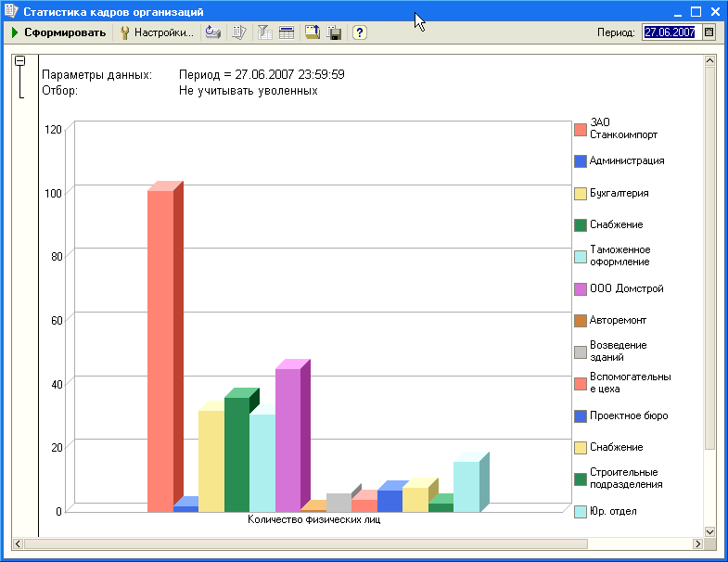Collapse the report header group with minus box
Screen dimensions: 728x562
(20, 61)
